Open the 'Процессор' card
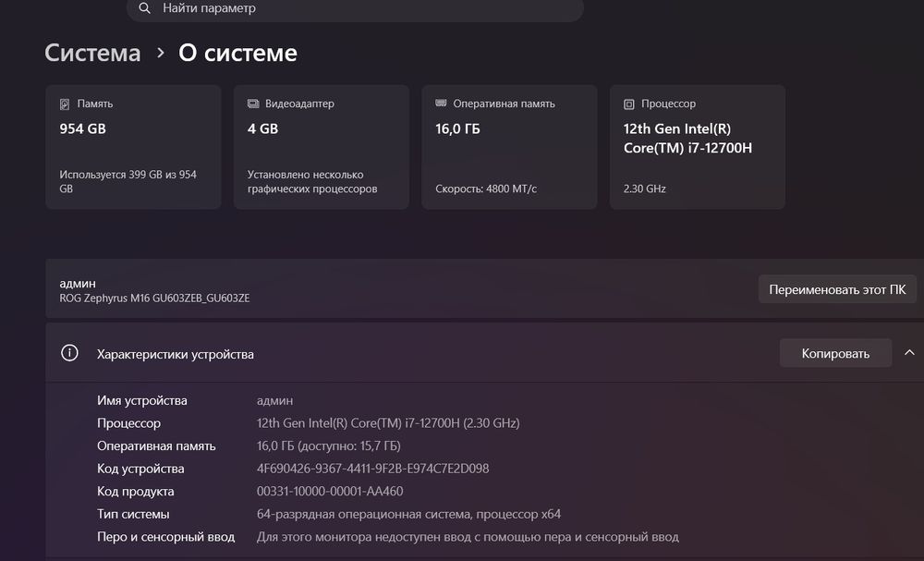 (697, 147)
